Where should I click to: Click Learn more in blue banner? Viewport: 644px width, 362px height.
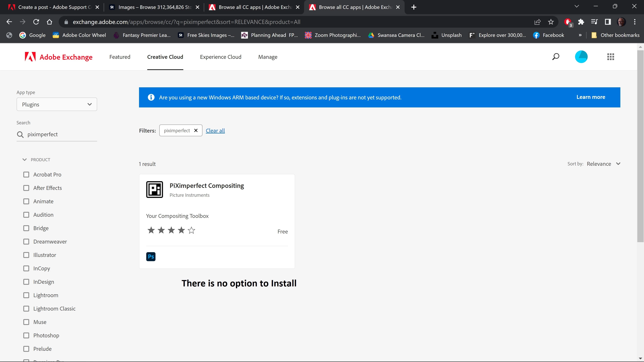tap(591, 97)
